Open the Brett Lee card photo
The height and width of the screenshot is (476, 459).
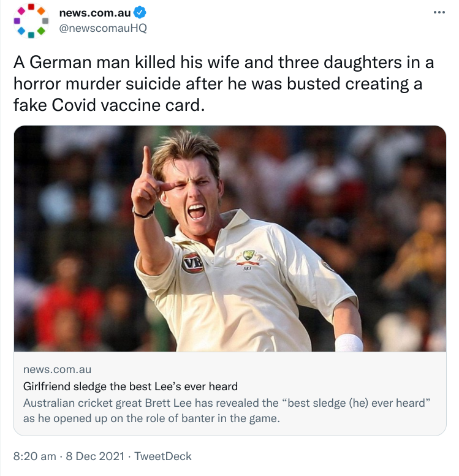230,238
